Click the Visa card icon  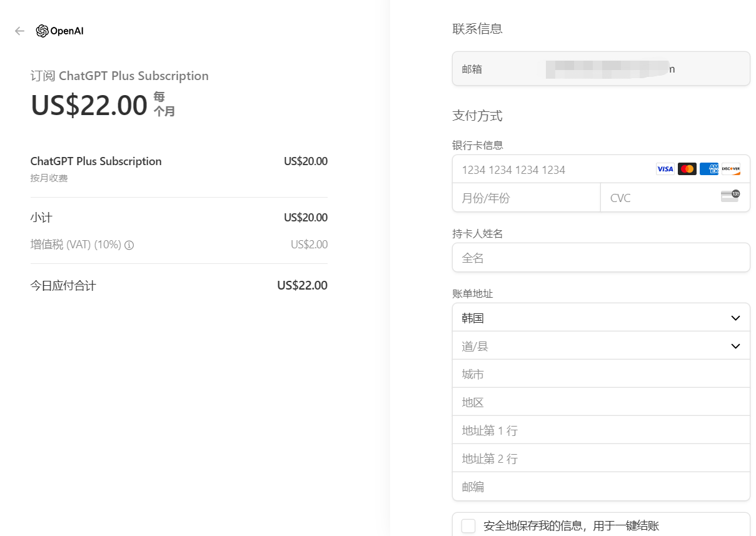(665, 169)
